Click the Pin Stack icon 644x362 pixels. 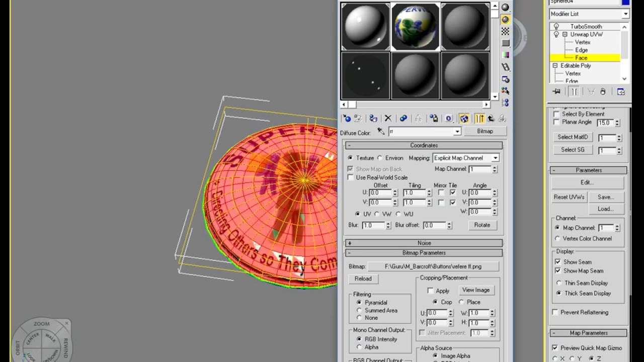click(556, 92)
